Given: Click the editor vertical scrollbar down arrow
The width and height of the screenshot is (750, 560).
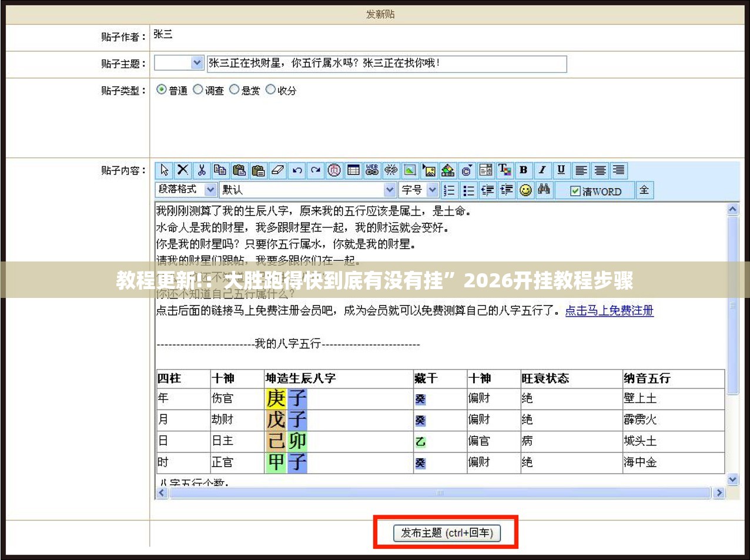Looking at the screenshot, I should pyautogui.click(x=732, y=479).
